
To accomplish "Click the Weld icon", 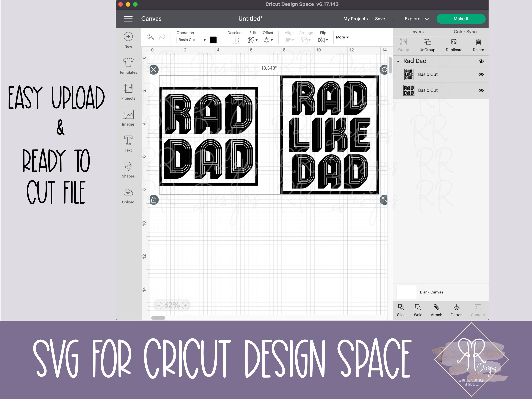I will [418, 310].
